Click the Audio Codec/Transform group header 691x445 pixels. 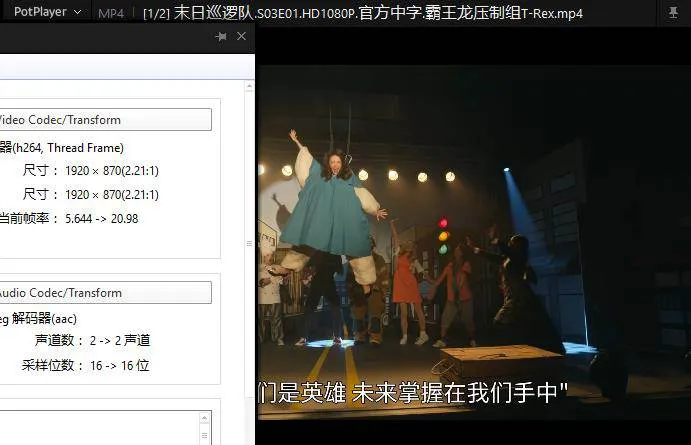[x=105, y=293]
